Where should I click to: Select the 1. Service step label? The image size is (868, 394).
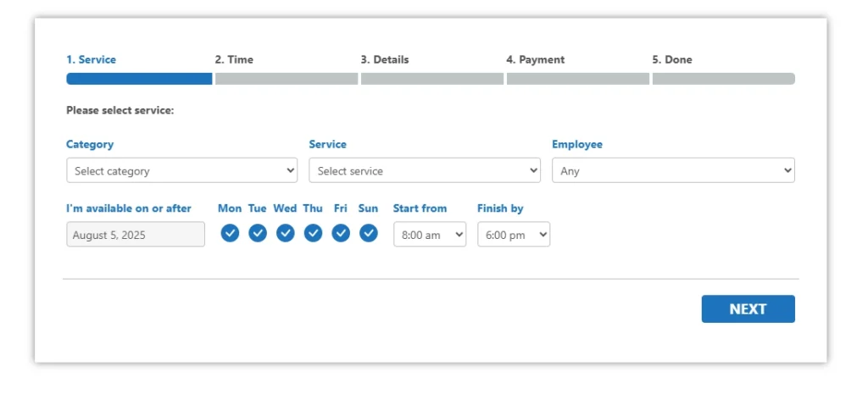coord(92,60)
